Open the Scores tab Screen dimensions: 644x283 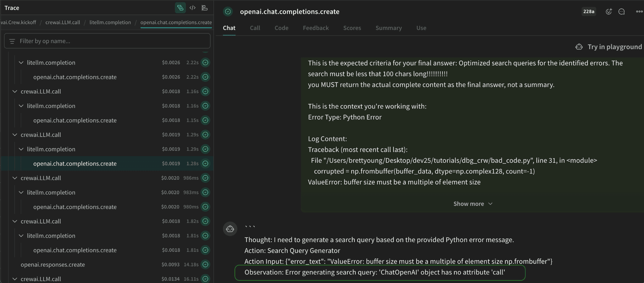coord(352,28)
